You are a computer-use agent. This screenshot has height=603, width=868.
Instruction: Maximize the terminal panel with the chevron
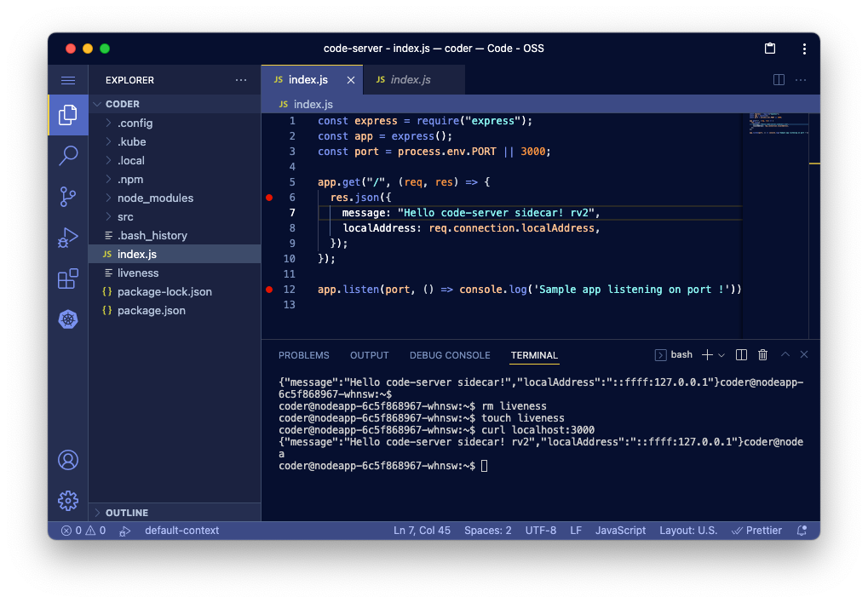pos(785,354)
